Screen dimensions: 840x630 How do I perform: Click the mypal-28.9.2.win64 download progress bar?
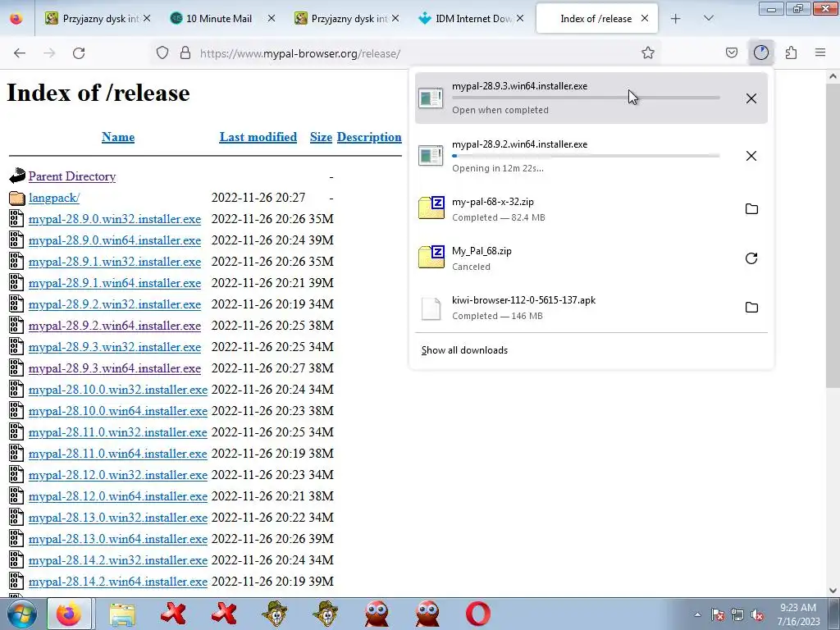586,156
